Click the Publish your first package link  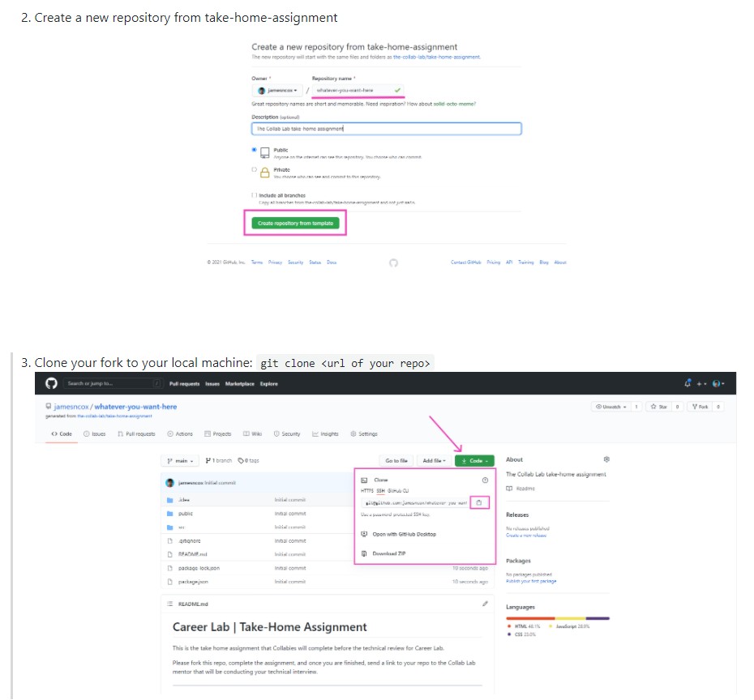(531, 582)
